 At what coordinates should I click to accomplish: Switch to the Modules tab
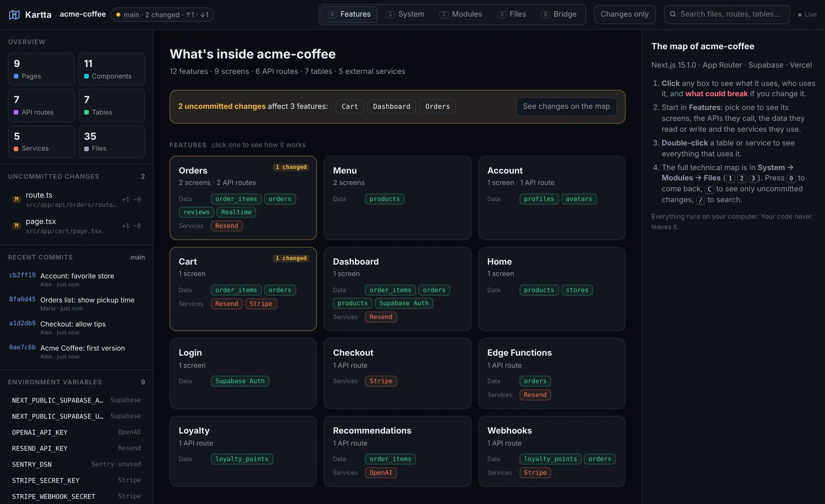(461, 14)
